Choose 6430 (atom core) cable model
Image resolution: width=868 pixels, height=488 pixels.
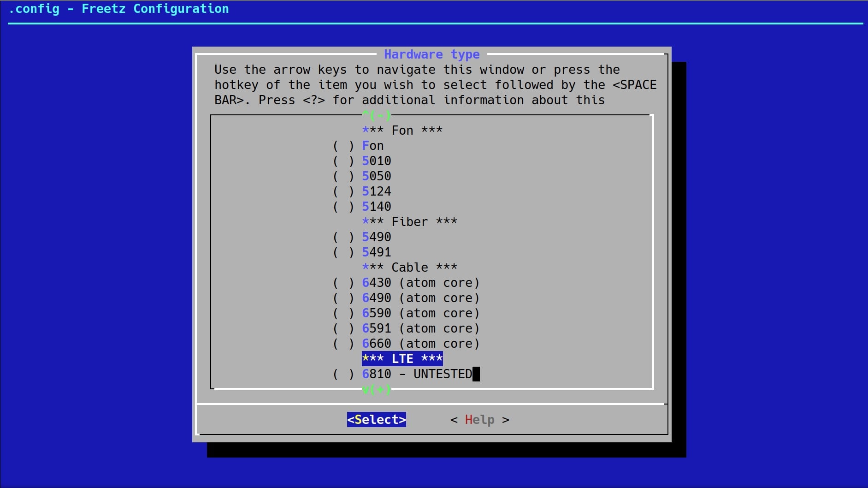[x=420, y=283]
